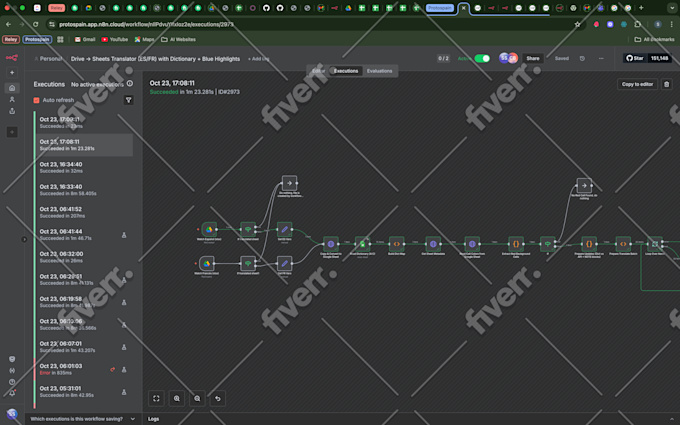Open the Overview home icon in sidebar
Screen dimensions: 680x425
pyautogui.click(x=12, y=88)
